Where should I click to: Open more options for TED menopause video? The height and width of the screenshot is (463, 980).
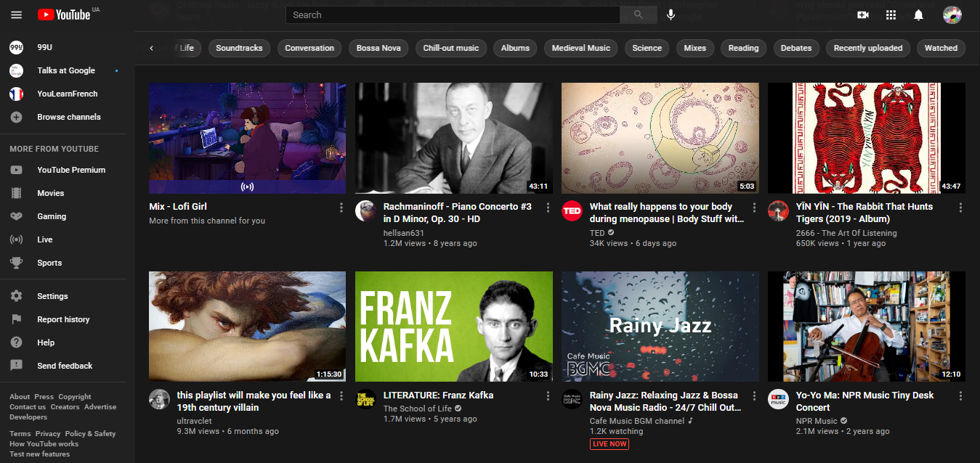[754, 208]
